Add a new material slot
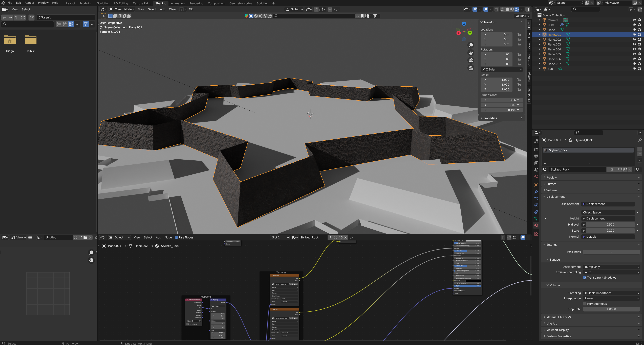Viewport: 644px width, 345px height. [639, 149]
